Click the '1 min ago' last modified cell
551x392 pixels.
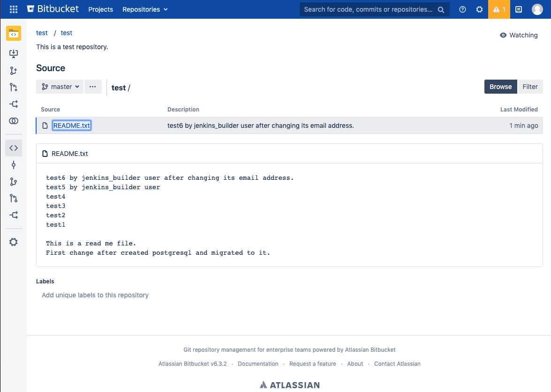524,126
